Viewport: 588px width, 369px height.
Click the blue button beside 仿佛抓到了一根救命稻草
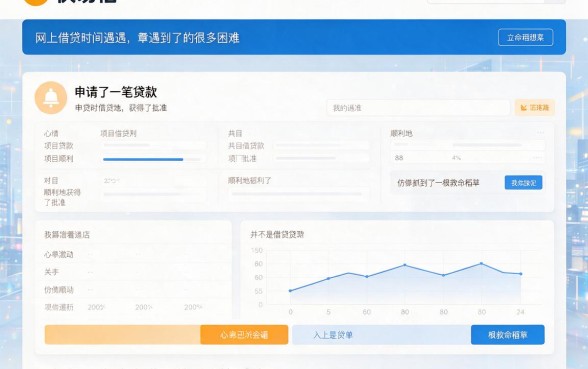524,183
